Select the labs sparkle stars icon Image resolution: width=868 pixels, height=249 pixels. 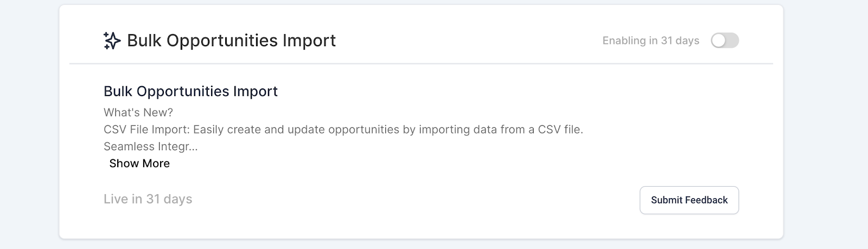click(x=112, y=41)
